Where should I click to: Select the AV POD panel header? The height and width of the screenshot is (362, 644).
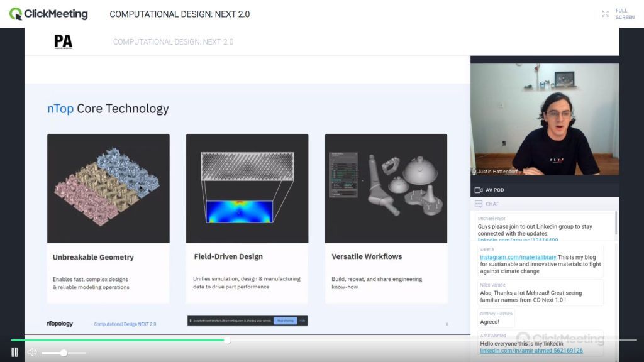click(545, 190)
